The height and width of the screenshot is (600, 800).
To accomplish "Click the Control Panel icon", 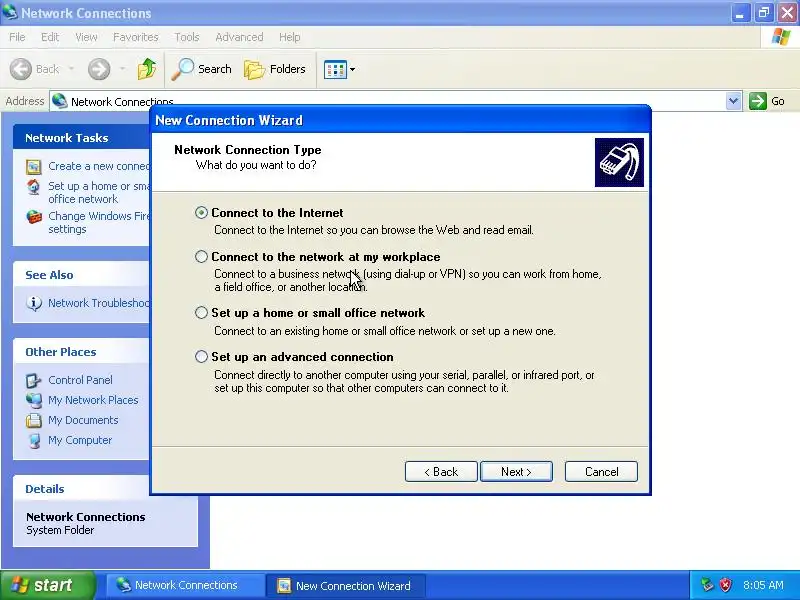I will coord(34,381).
